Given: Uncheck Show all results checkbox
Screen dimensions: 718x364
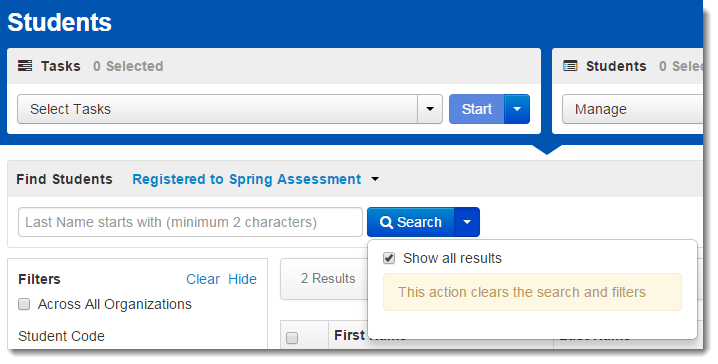Looking at the screenshot, I should click(x=389, y=258).
